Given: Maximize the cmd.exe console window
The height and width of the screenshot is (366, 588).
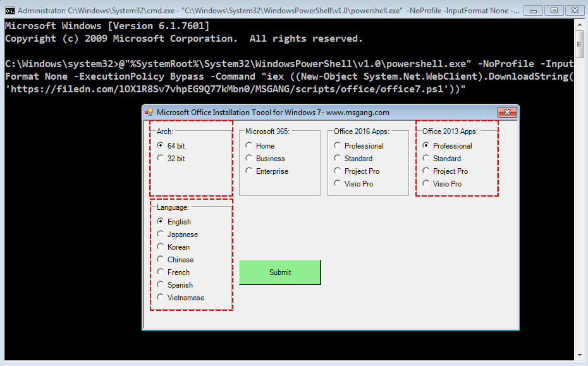Looking at the screenshot, I should tap(554, 11).
